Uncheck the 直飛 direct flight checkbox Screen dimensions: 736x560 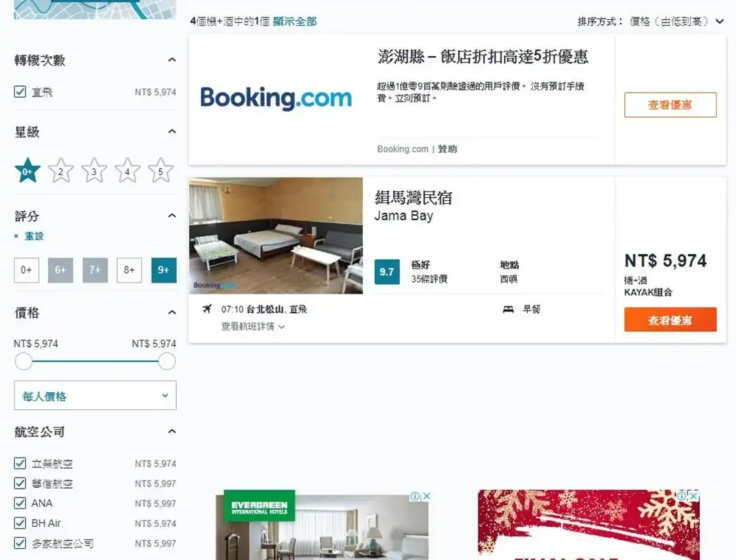(x=21, y=92)
